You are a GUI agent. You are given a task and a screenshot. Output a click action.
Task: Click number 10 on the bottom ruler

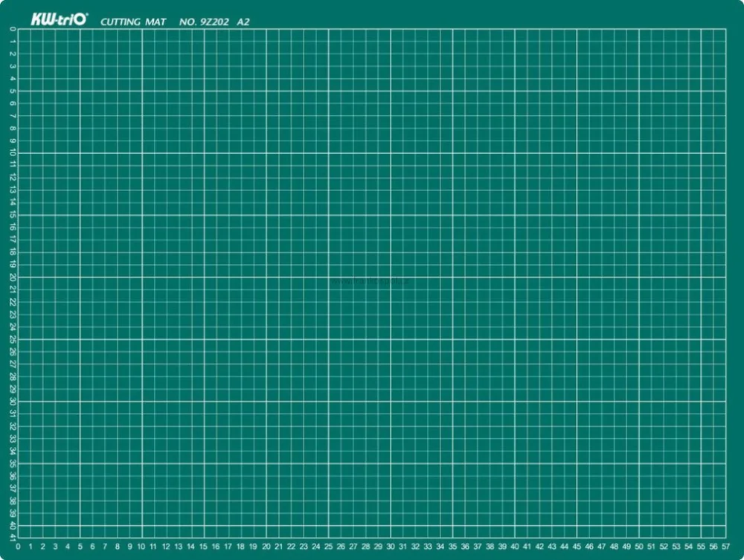tap(141, 547)
